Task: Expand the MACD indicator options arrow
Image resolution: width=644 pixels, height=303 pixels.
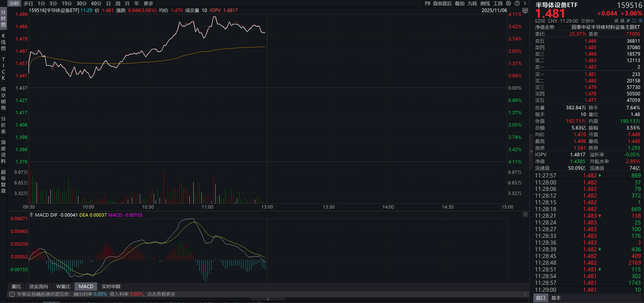Action: (31, 215)
